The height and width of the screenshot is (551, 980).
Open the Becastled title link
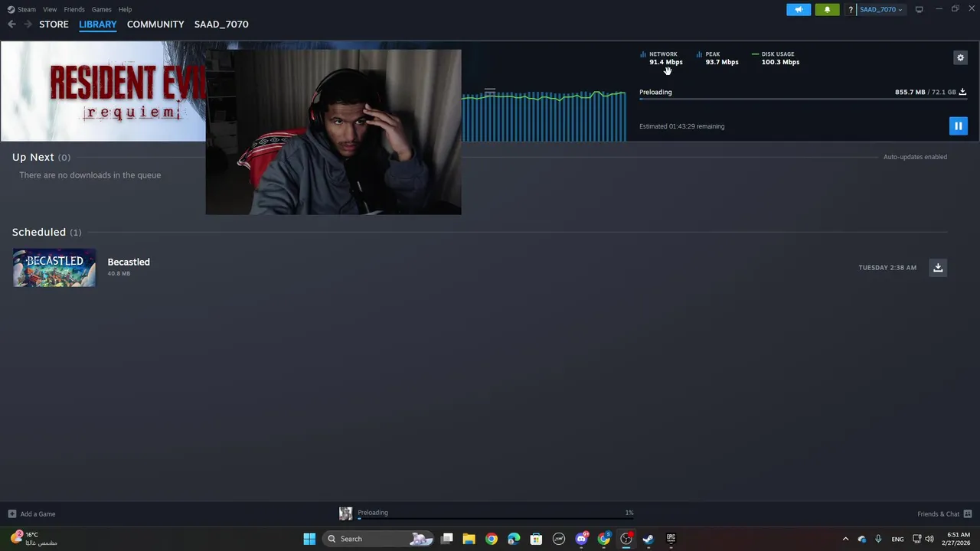129,262
